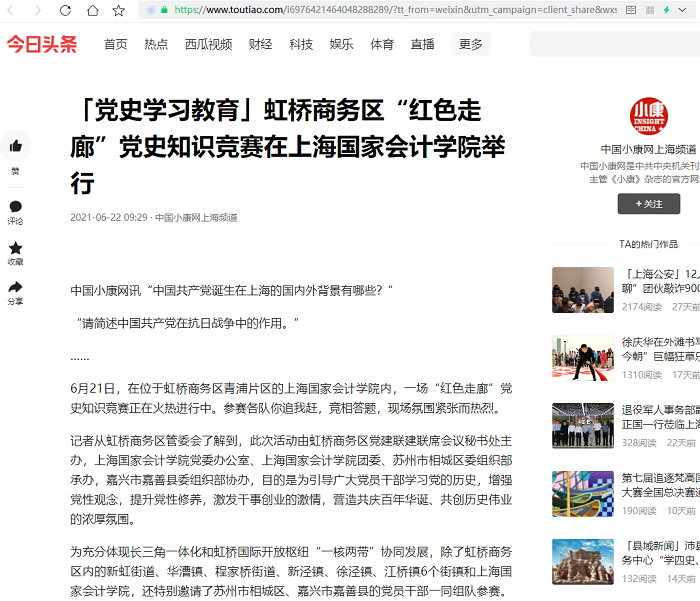Click the 今日头条 logo
700x601 pixels.
click(x=42, y=45)
